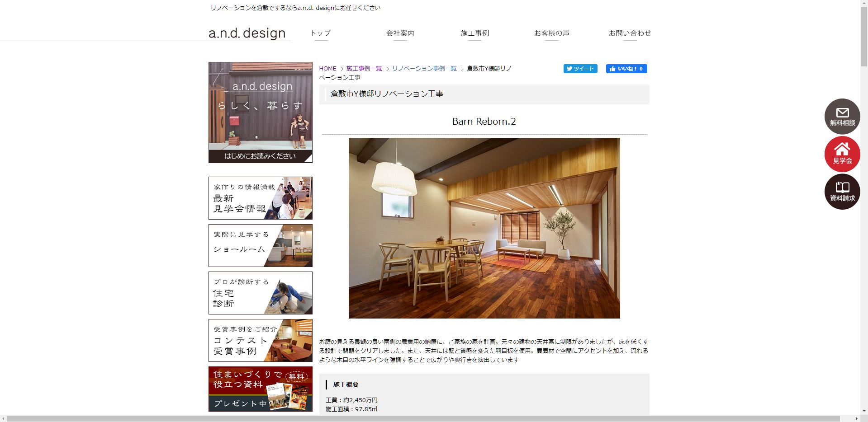Go to HOME breadcrumb link
The image size is (868, 422).
coord(328,68)
